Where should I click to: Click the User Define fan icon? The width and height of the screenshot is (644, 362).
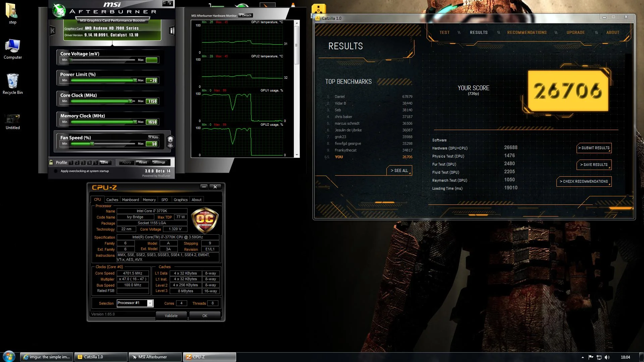170,141
